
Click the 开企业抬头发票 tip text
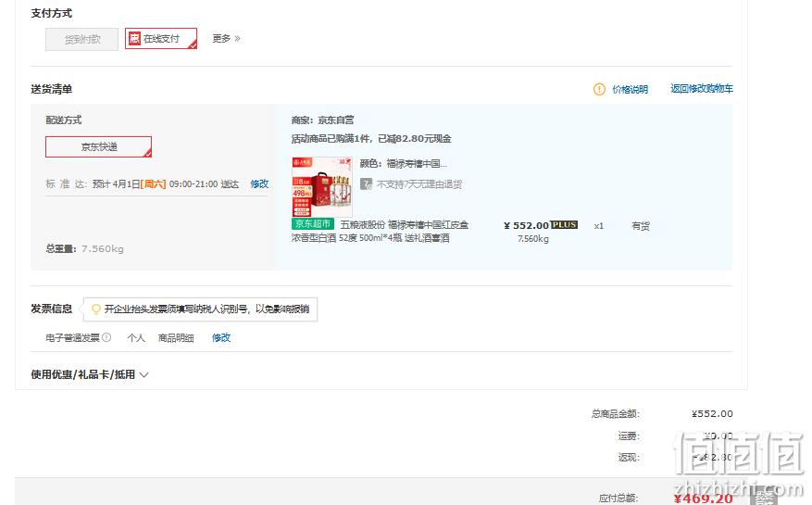[x=206, y=309]
